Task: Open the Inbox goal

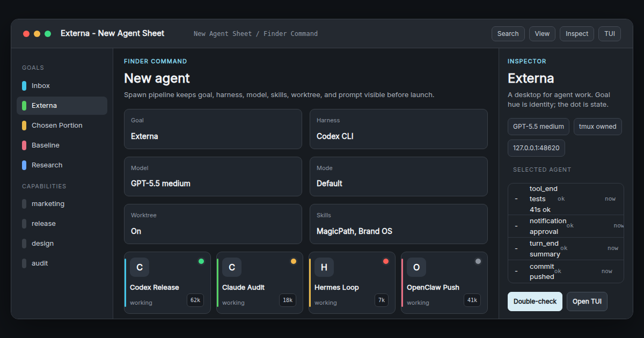Action: pos(62,86)
